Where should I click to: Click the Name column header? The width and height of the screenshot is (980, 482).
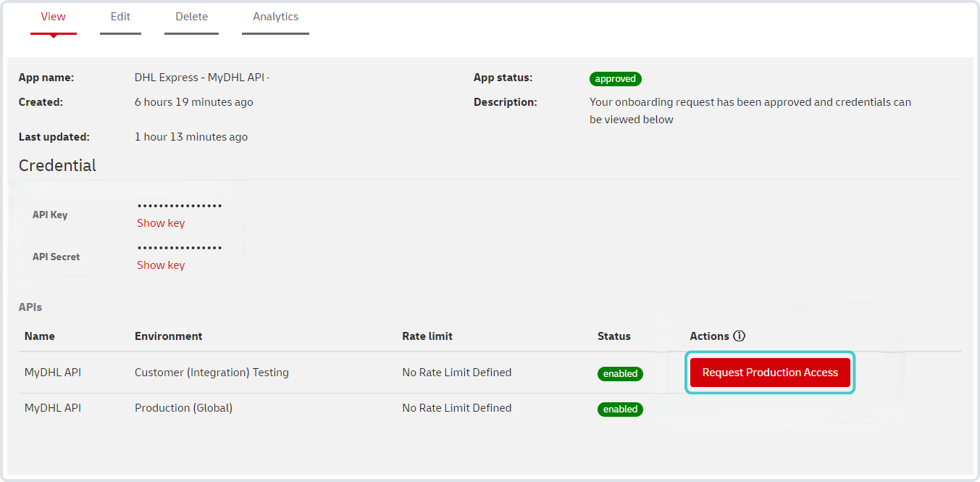tap(40, 336)
